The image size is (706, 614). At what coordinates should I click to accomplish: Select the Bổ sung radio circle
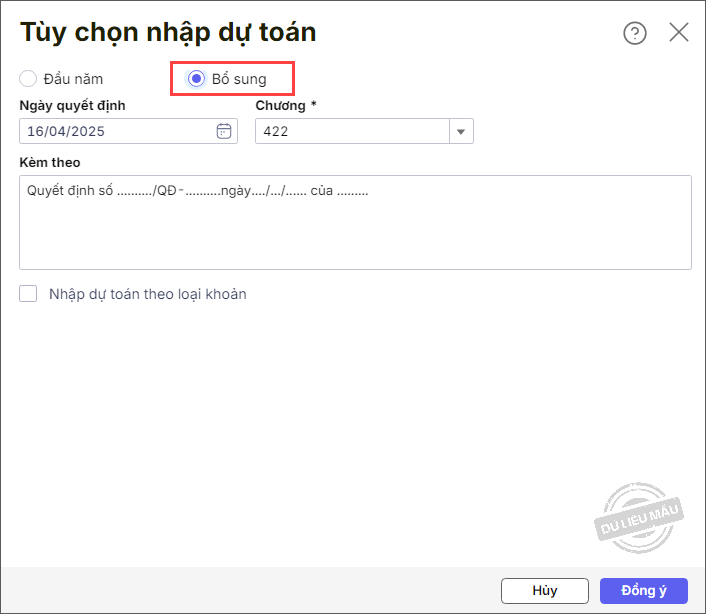coord(196,79)
